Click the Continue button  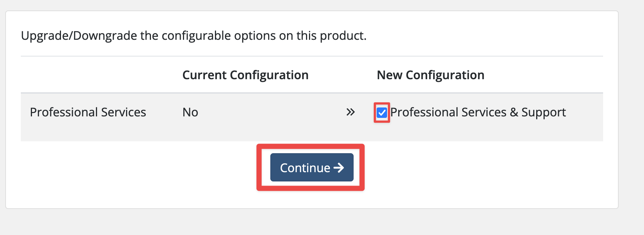312,167
